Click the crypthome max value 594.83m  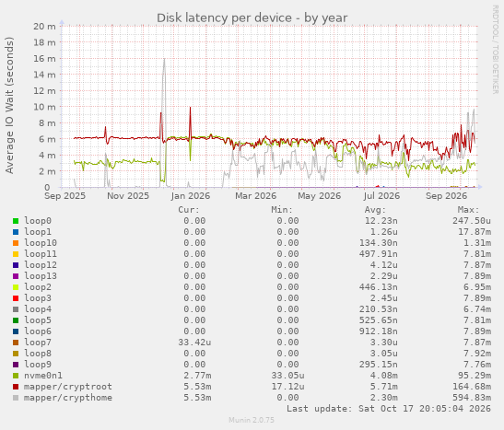coord(472,398)
